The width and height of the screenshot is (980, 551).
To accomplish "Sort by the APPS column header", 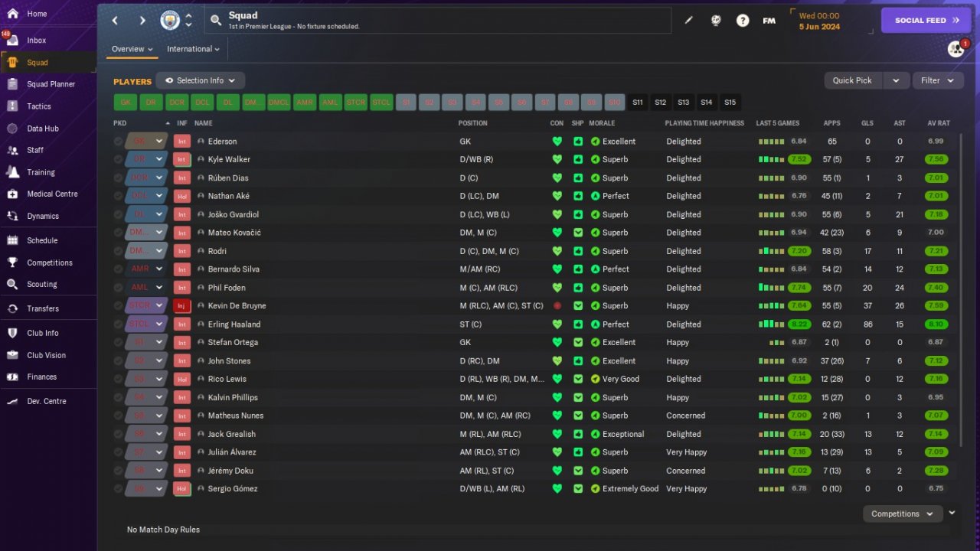I will coord(831,123).
